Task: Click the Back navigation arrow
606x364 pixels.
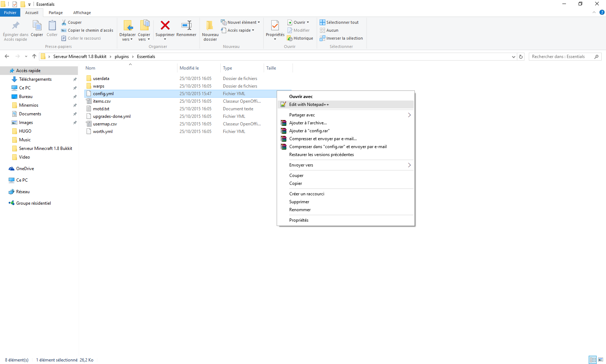Action: click(x=7, y=57)
